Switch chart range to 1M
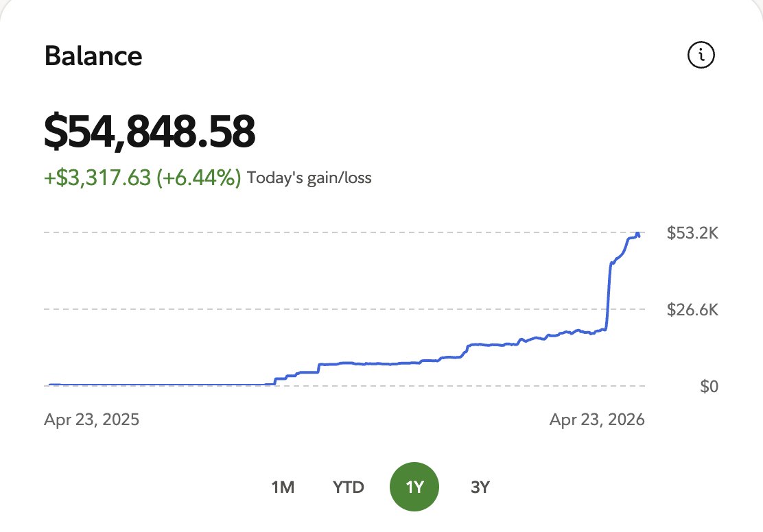Screen dimensions: 763x532 [x=283, y=487]
